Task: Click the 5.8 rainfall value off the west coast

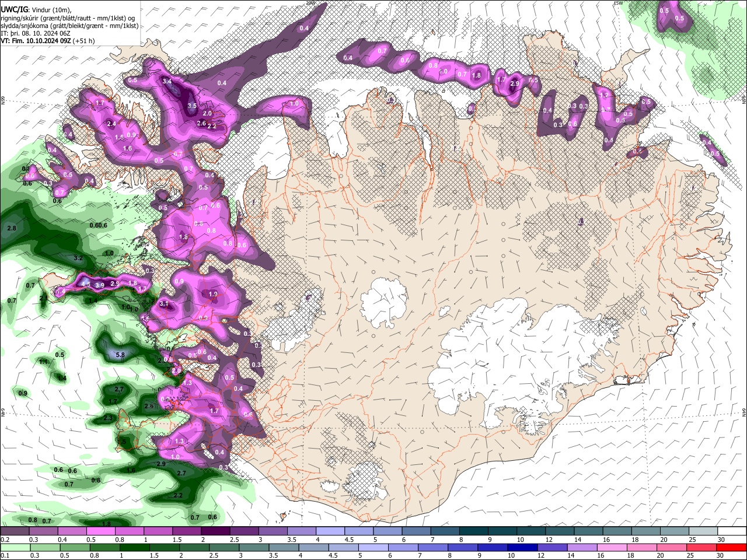Action: [121, 355]
